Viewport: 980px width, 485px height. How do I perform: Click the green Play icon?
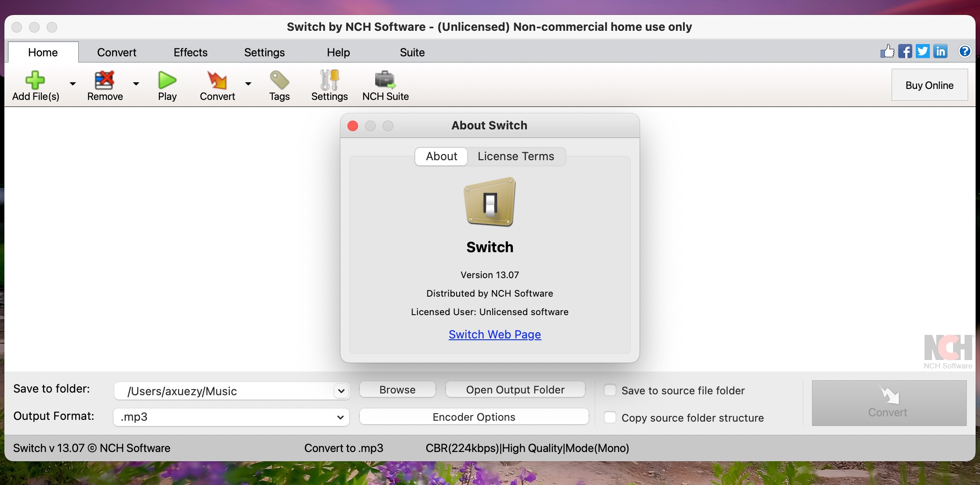click(167, 80)
